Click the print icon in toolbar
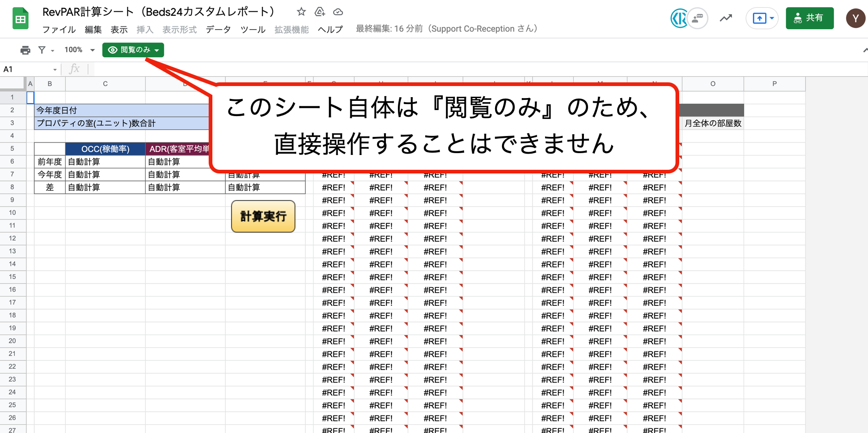This screenshot has height=433, width=868. coord(25,50)
